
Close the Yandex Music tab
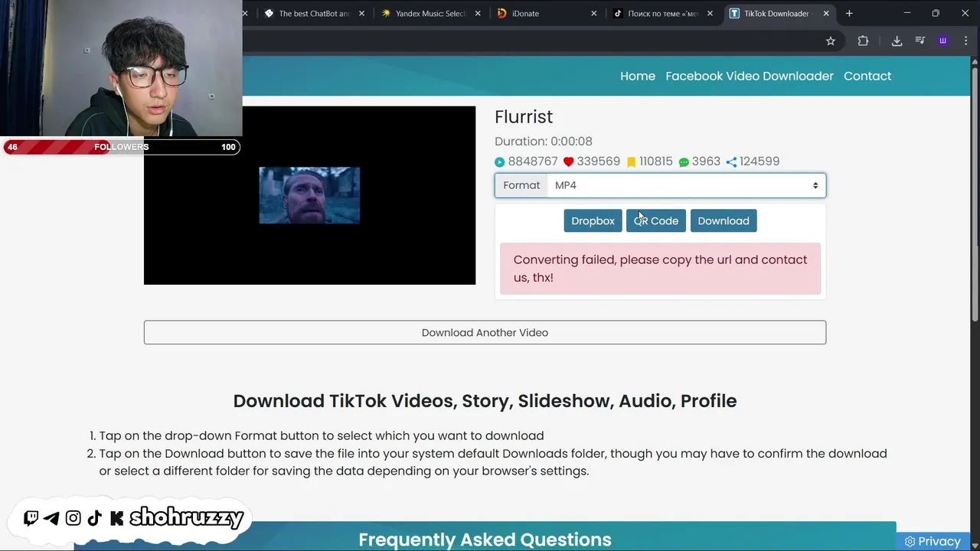(x=478, y=13)
